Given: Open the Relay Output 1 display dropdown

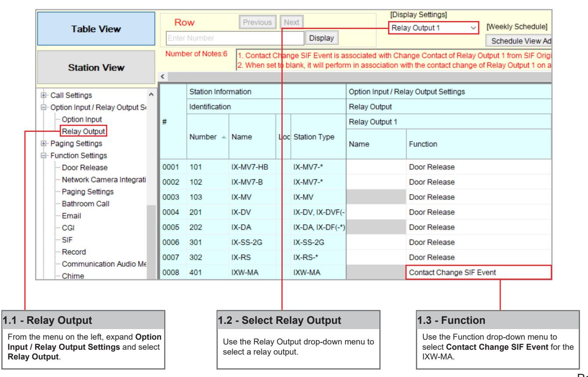Looking at the screenshot, I should pyautogui.click(x=434, y=28).
